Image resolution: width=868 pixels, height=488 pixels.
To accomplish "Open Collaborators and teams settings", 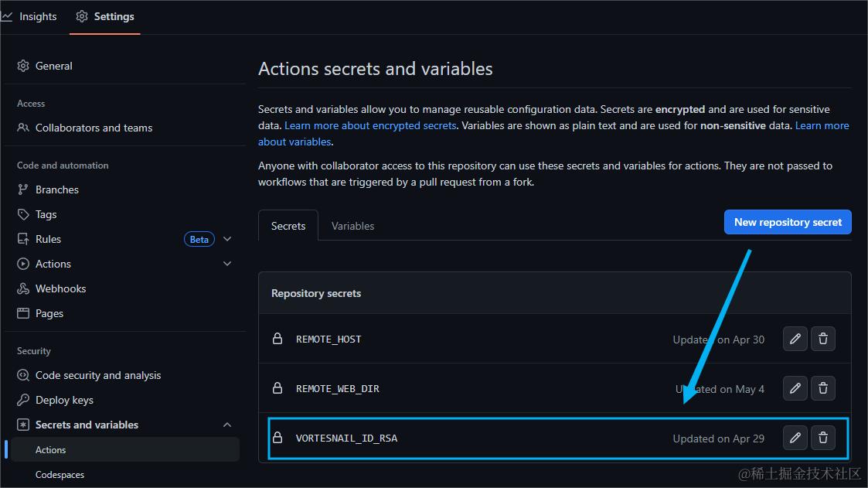I will [x=94, y=128].
